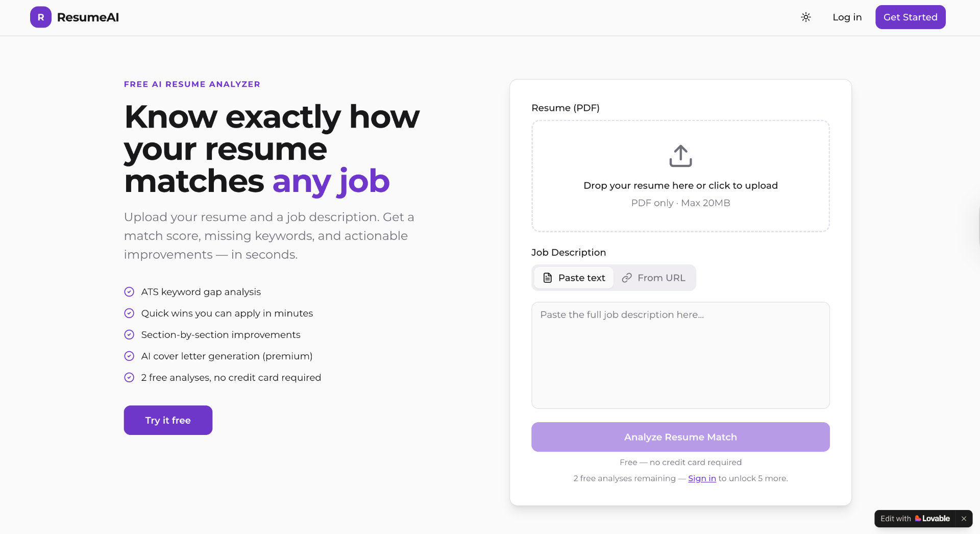The width and height of the screenshot is (980, 534).
Task: Click checkmark icon beside Quick wins item
Action: (130, 313)
